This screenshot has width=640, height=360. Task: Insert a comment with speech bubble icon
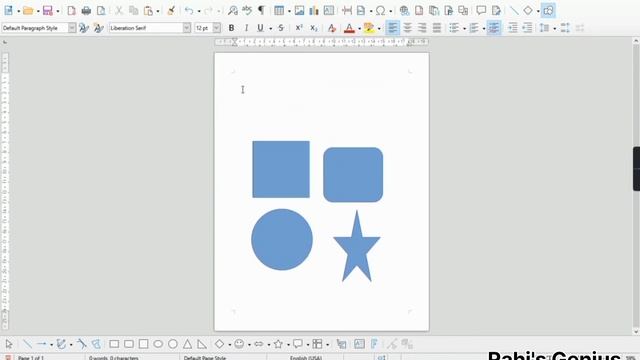[x=481, y=11]
